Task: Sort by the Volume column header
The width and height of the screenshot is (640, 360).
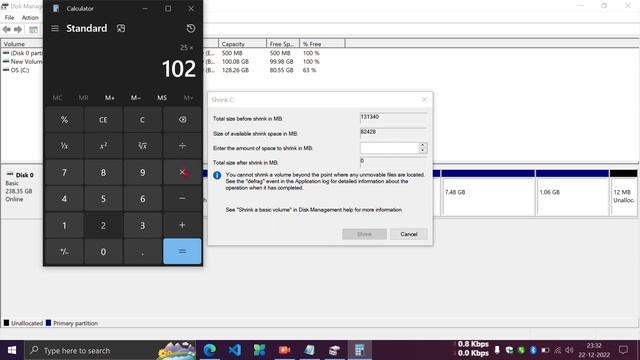Action: (x=22, y=44)
